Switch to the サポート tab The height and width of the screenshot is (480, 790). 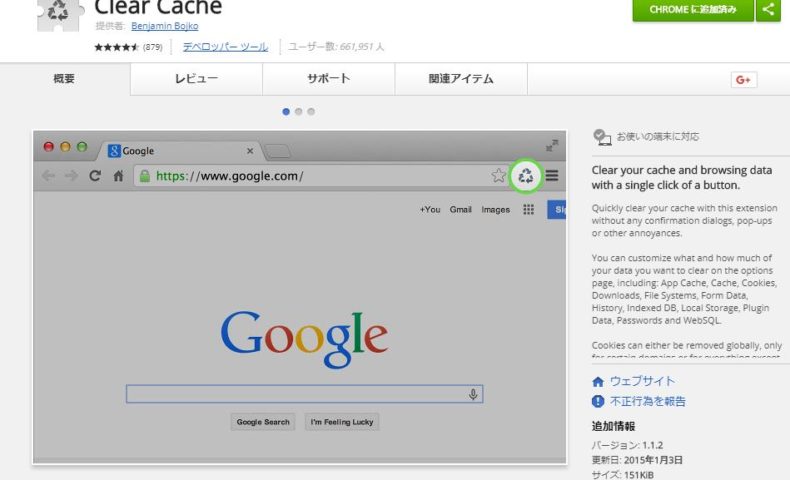(x=328, y=79)
